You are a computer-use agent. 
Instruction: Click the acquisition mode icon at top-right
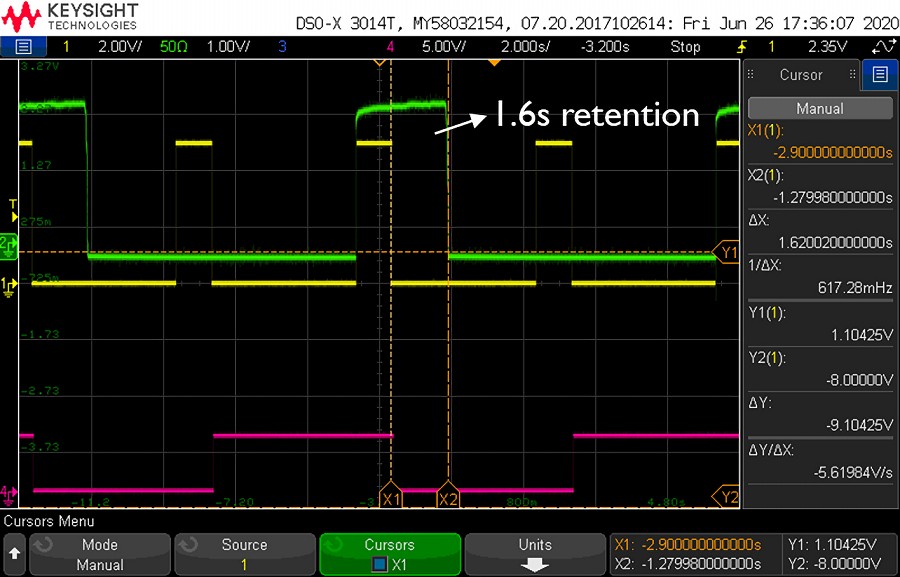tap(883, 47)
